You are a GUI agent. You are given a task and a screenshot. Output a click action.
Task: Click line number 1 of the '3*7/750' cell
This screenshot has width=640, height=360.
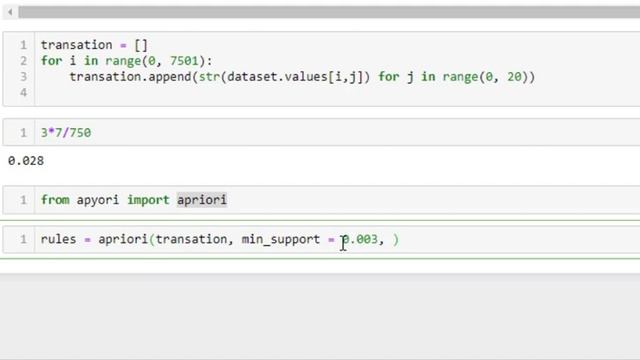point(23,133)
